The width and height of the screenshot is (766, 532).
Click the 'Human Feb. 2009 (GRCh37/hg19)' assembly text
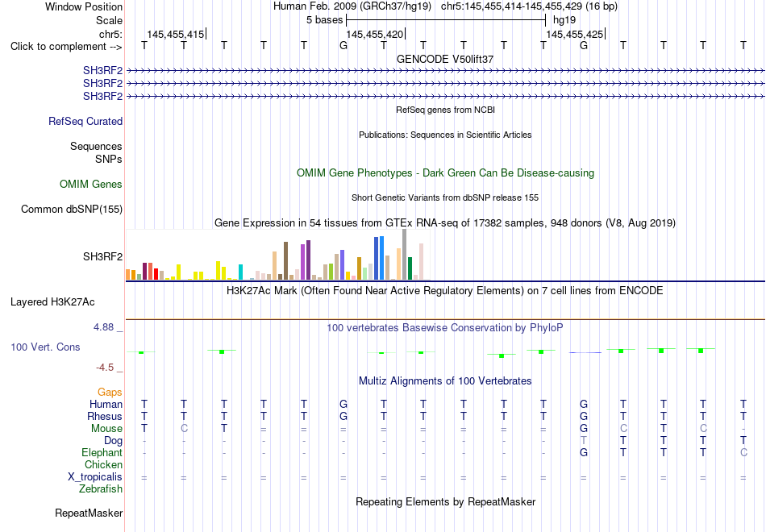tap(352, 6)
